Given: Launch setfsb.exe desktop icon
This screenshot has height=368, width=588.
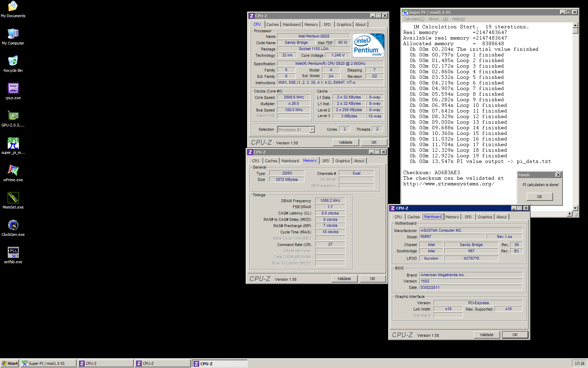Looking at the screenshot, I should click(13, 255).
